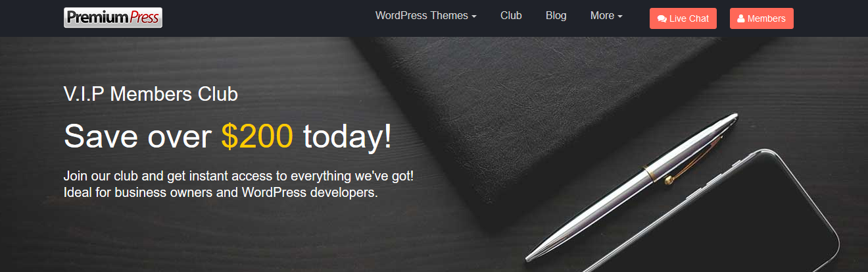This screenshot has width=868, height=272.
Task: Click the PremiumPress logo
Action: 113,18
